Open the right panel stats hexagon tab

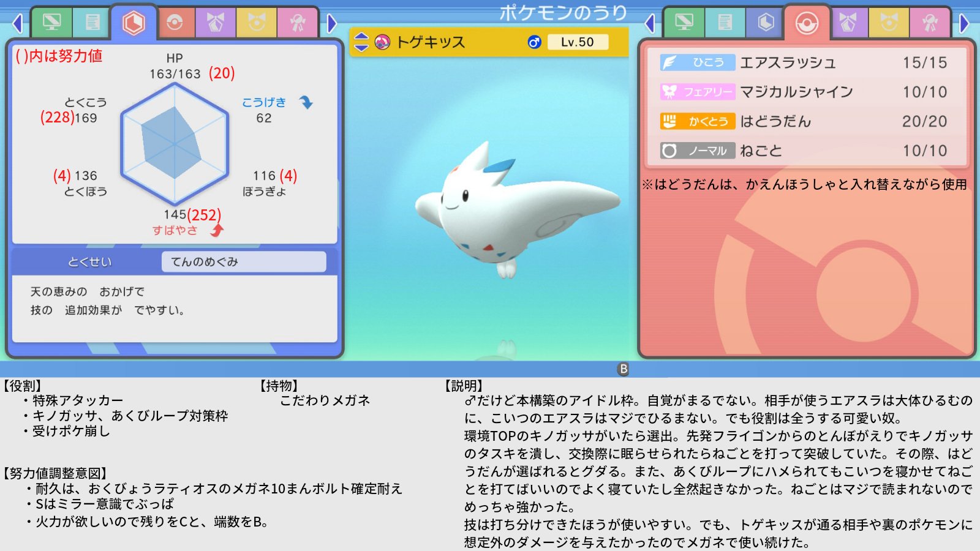point(766,23)
